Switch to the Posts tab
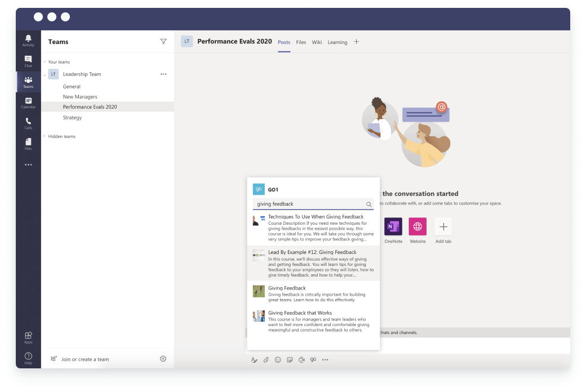This screenshot has width=586, height=392. 284,42
